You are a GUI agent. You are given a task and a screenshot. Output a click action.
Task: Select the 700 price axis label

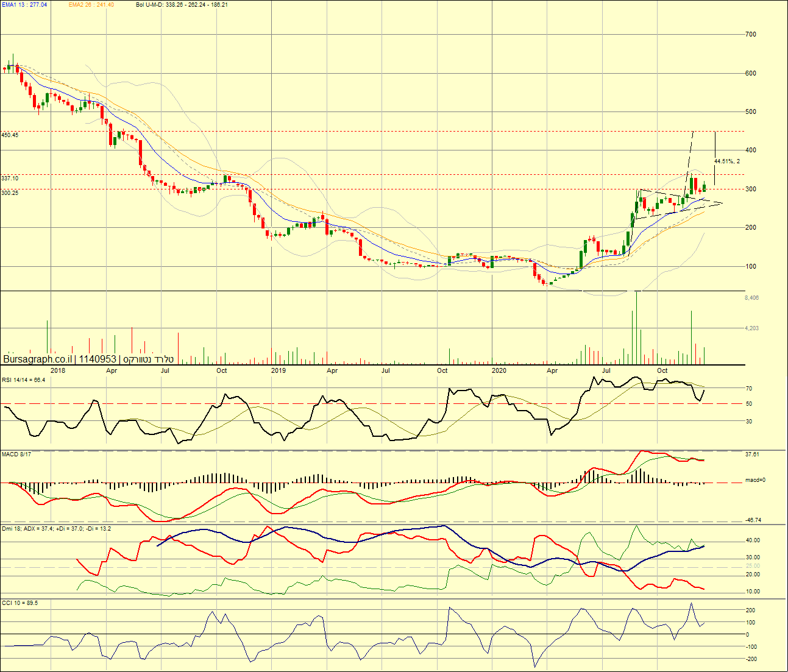pos(751,34)
